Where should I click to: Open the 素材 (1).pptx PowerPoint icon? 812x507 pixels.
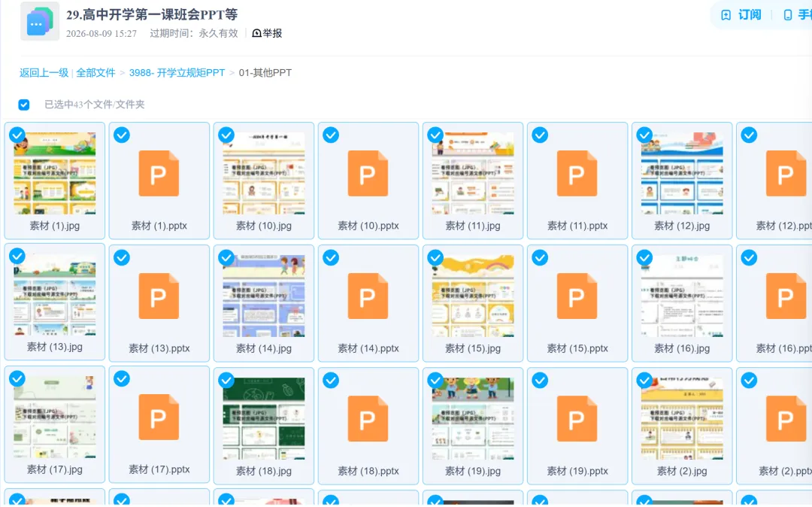[x=159, y=174]
